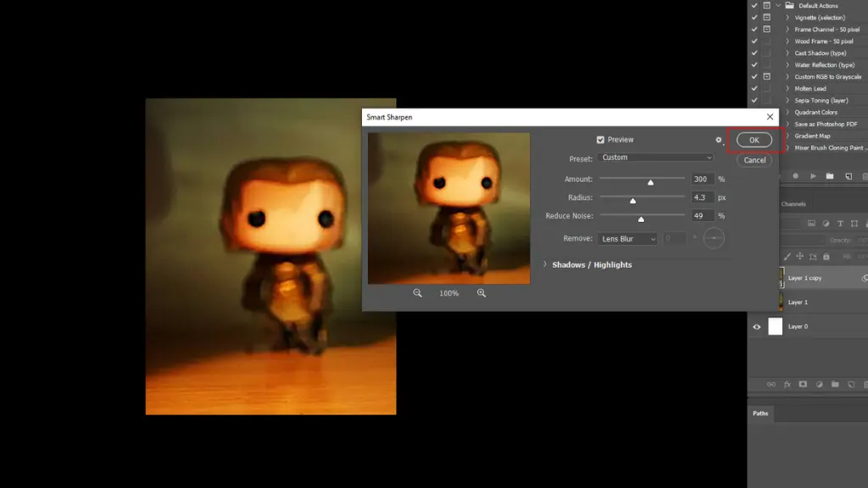Expand the Shadows / Highlights section
Screen dimensions: 868x488
[545, 264]
